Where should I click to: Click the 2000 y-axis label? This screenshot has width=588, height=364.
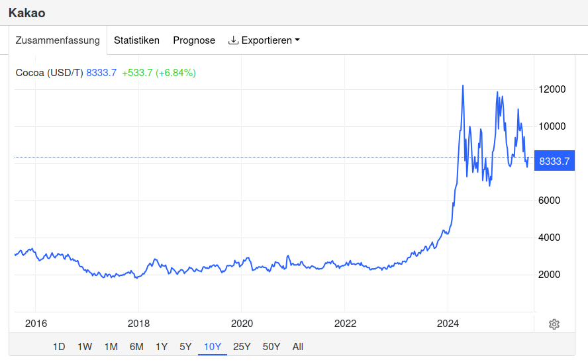click(549, 275)
